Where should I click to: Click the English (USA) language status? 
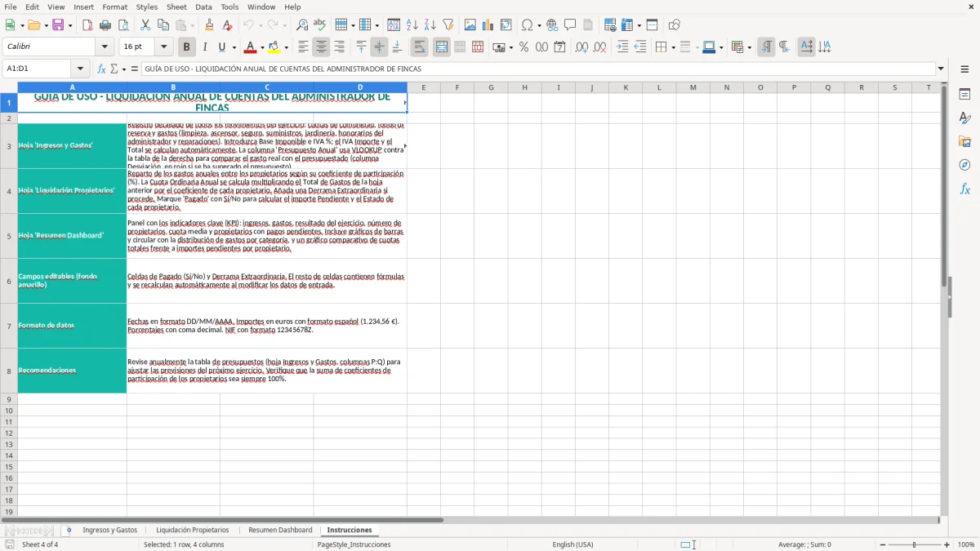572,544
